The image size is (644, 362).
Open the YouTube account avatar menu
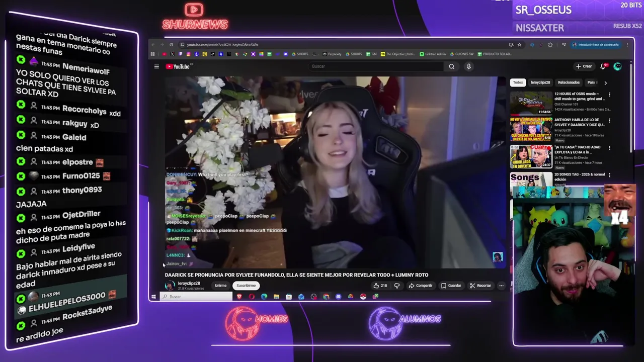[x=617, y=66]
